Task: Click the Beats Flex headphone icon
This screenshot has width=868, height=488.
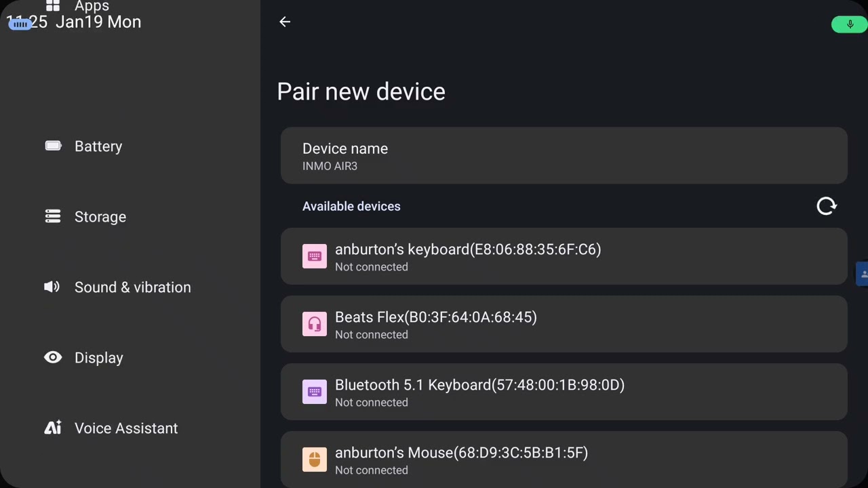Action: [315, 324]
